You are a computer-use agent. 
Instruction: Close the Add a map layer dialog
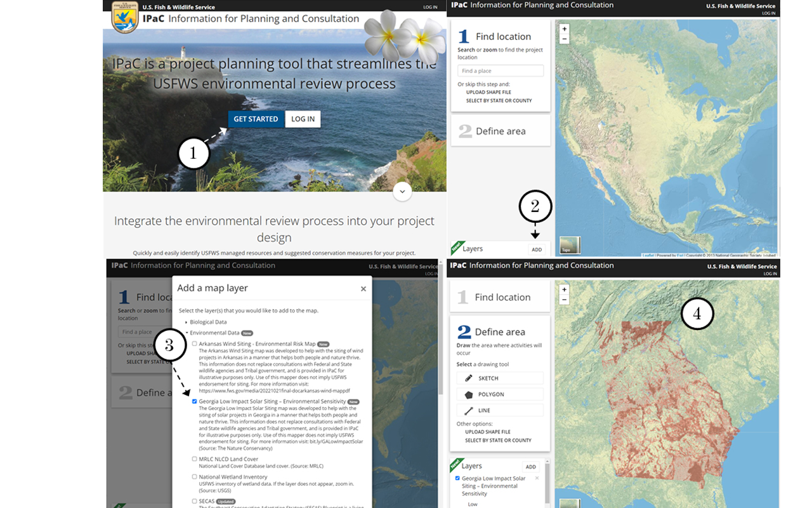tap(363, 289)
